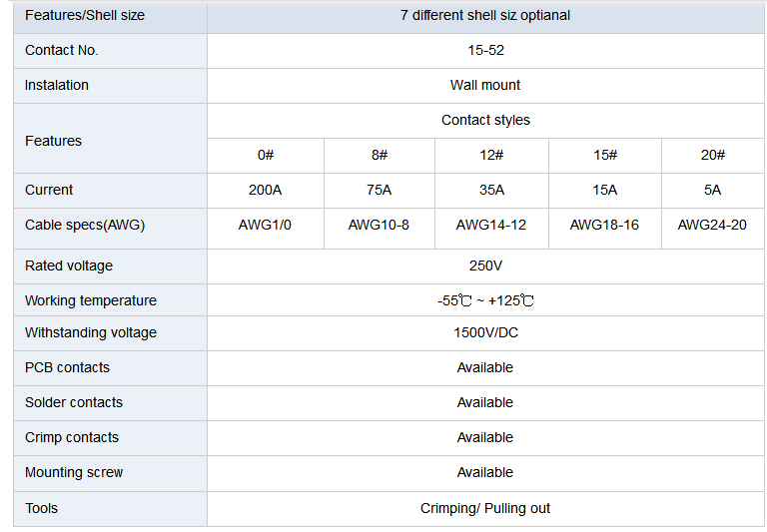Click the 75A current value
This screenshot has width=767, height=532.
tap(380, 191)
